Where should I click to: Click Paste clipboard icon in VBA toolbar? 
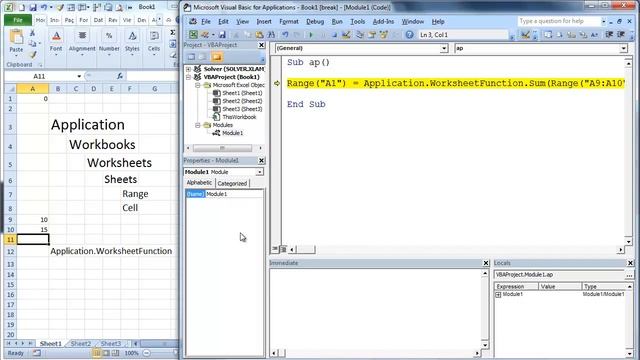(x=260, y=35)
